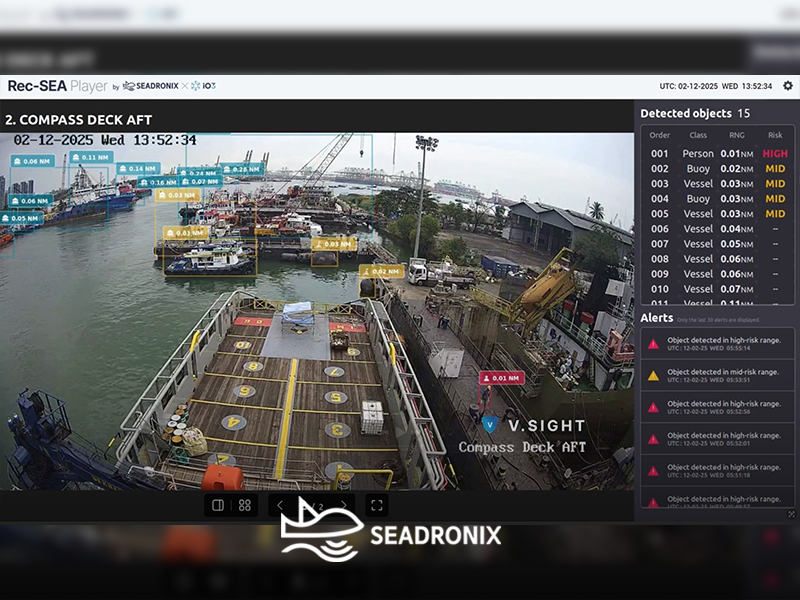Click the Seadronix brand in header
This screenshot has height=600, width=800.
coord(151,86)
